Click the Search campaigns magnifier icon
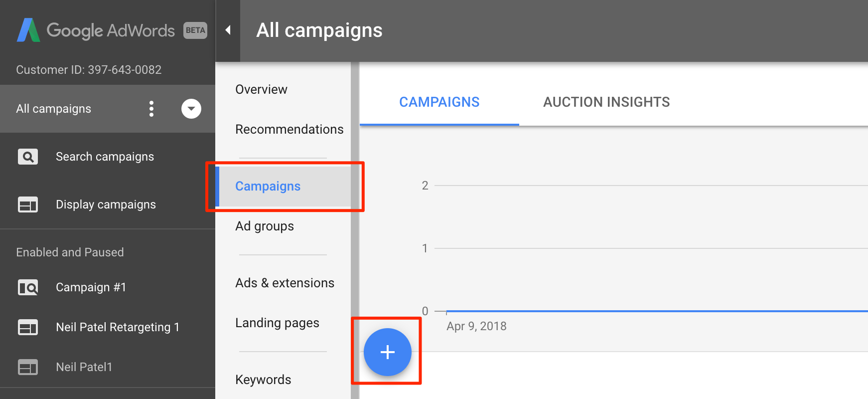This screenshot has height=399, width=868. click(x=28, y=157)
